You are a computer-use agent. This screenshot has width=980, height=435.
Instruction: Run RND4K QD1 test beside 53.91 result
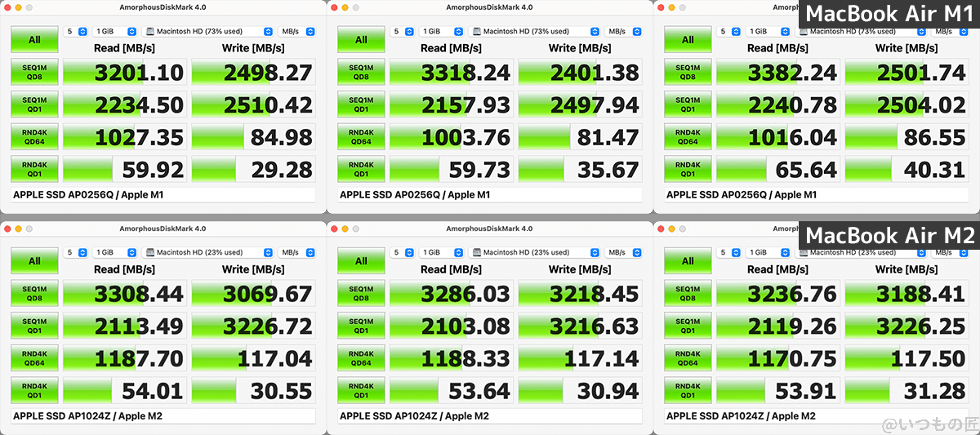tap(688, 391)
